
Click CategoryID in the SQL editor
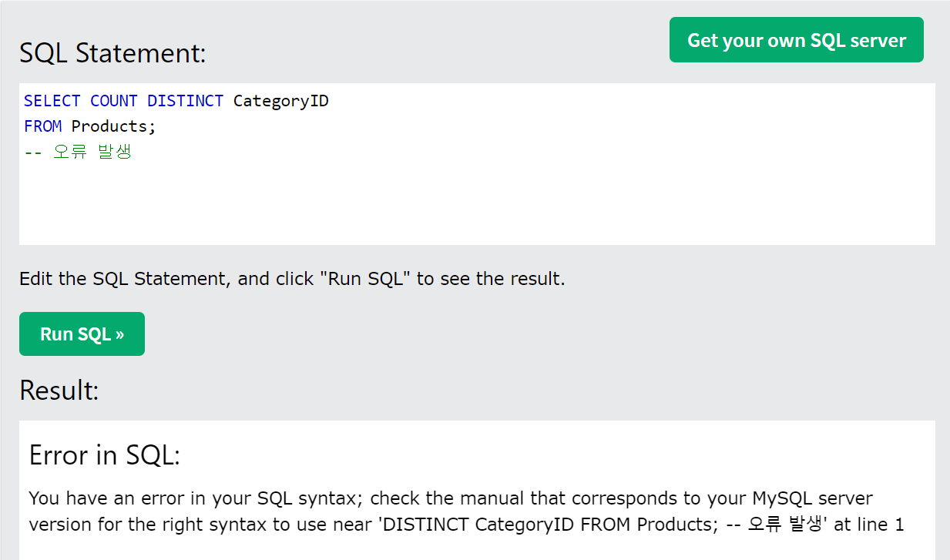click(x=280, y=101)
